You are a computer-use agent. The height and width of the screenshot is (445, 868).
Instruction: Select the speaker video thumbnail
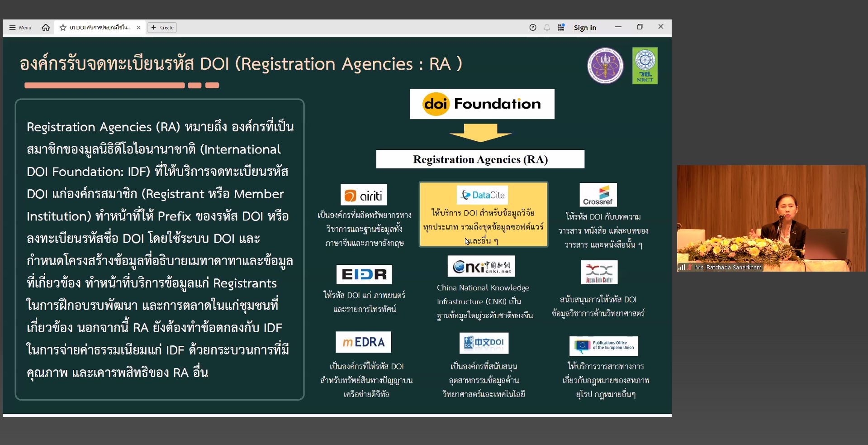point(771,218)
